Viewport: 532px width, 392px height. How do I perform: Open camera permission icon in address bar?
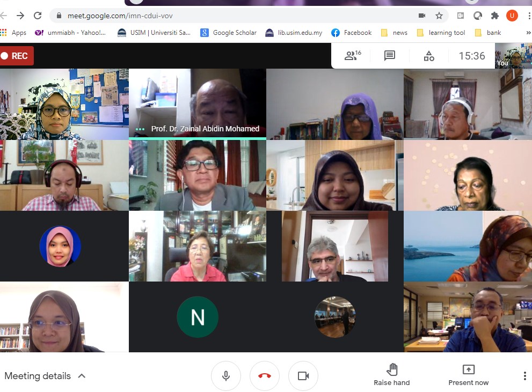422,16
